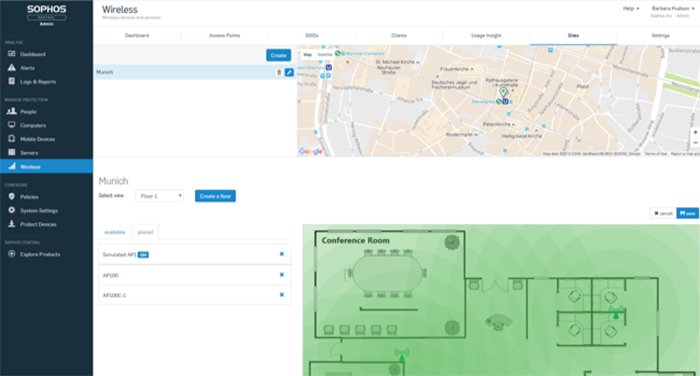Edit the Munich site with pencil icon

coord(289,72)
